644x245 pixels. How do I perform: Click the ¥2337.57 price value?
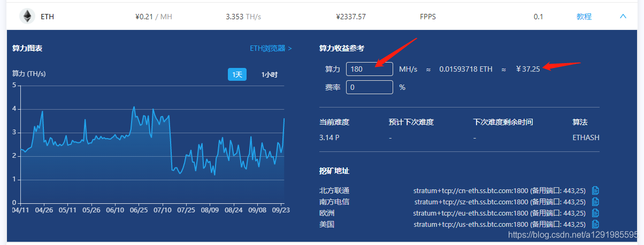(351, 17)
